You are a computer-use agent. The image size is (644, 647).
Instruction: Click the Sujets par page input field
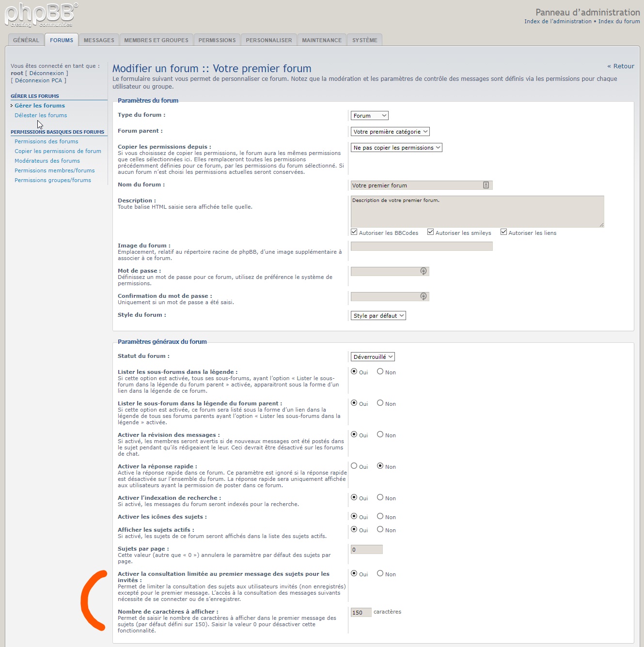tap(366, 549)
